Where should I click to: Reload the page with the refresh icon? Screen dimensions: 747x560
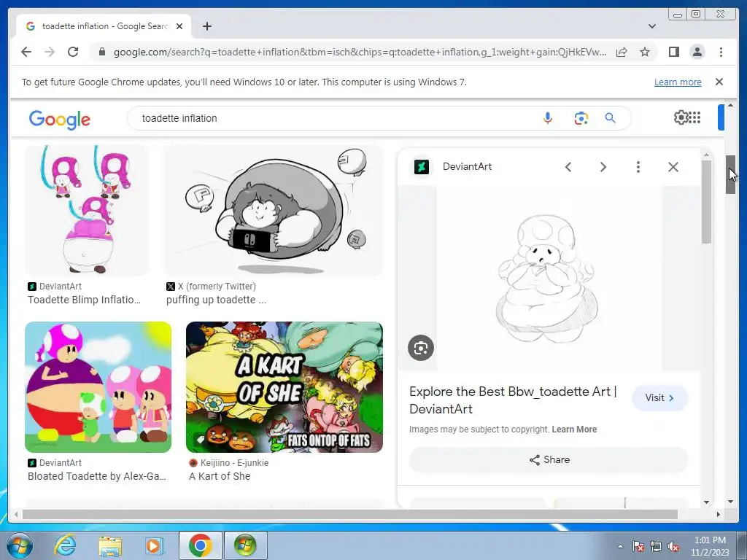click(73, 52)
